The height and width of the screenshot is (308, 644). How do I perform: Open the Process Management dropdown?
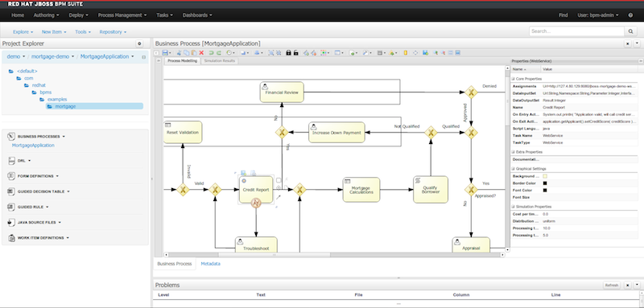(122, 15)
